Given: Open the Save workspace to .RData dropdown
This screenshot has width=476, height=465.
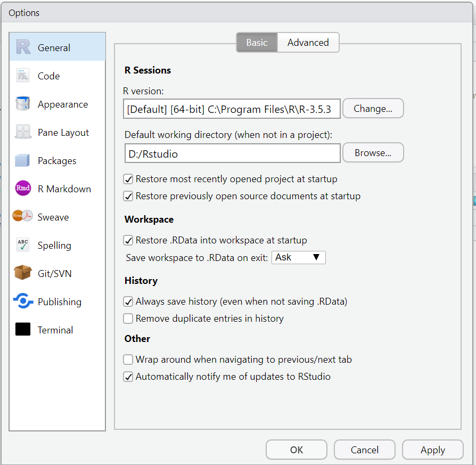Looking at the screenshot, I should [x=299, y=257].
